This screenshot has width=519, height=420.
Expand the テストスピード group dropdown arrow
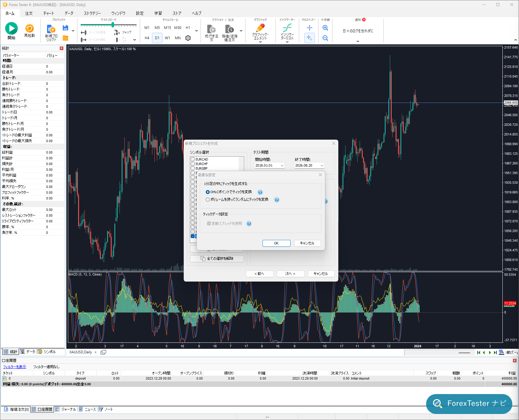(135, 40)
